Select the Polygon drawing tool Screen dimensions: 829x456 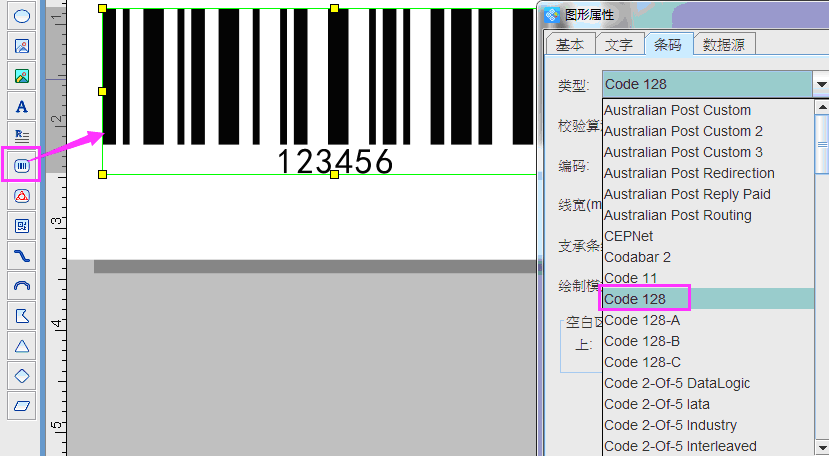point(22,316)
